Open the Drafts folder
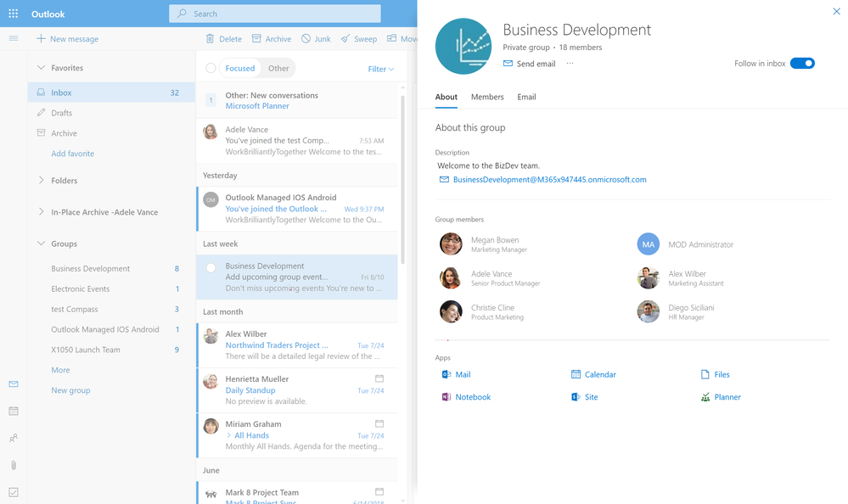The width and height of the screenshot is (848, 504). click(111, 113)
